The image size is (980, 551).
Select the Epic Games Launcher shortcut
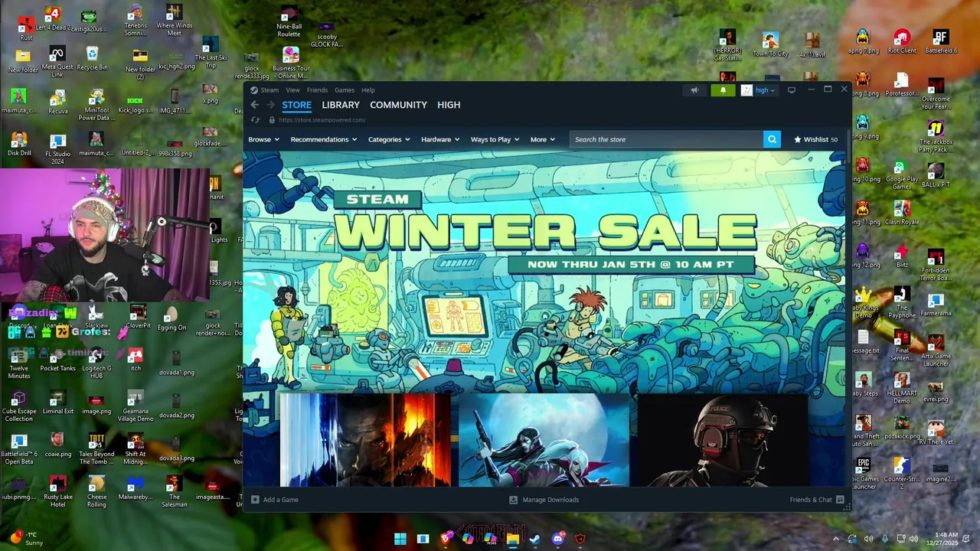(864, 473)
